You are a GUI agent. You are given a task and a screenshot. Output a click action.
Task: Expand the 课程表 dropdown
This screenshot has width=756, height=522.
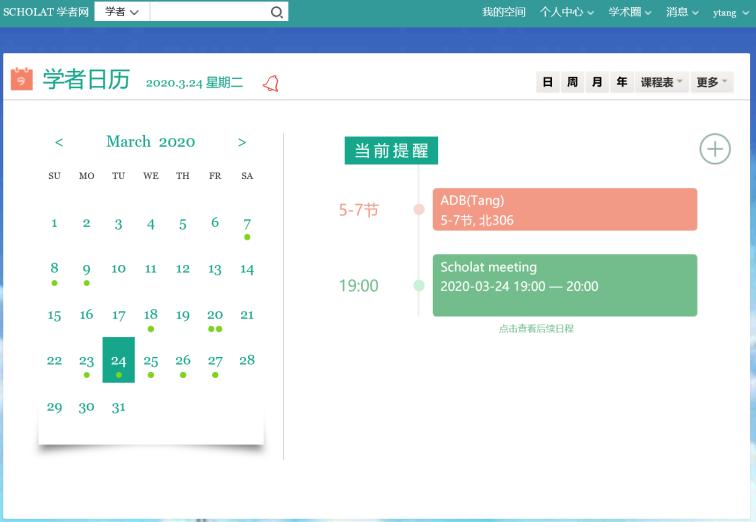point(662,82)
